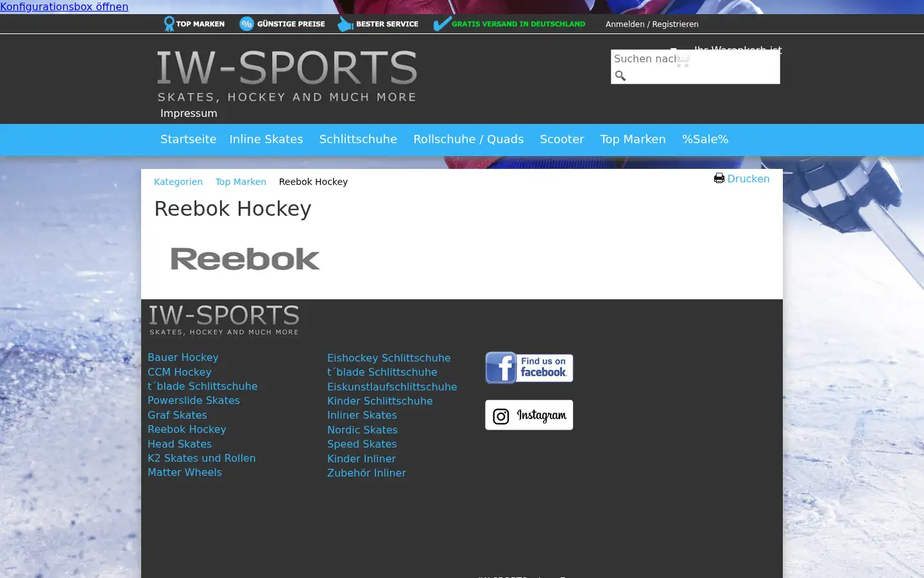Open Inline Skates menu
The width and height of the screenshot is (924, 578).
[x=266, y=139]
